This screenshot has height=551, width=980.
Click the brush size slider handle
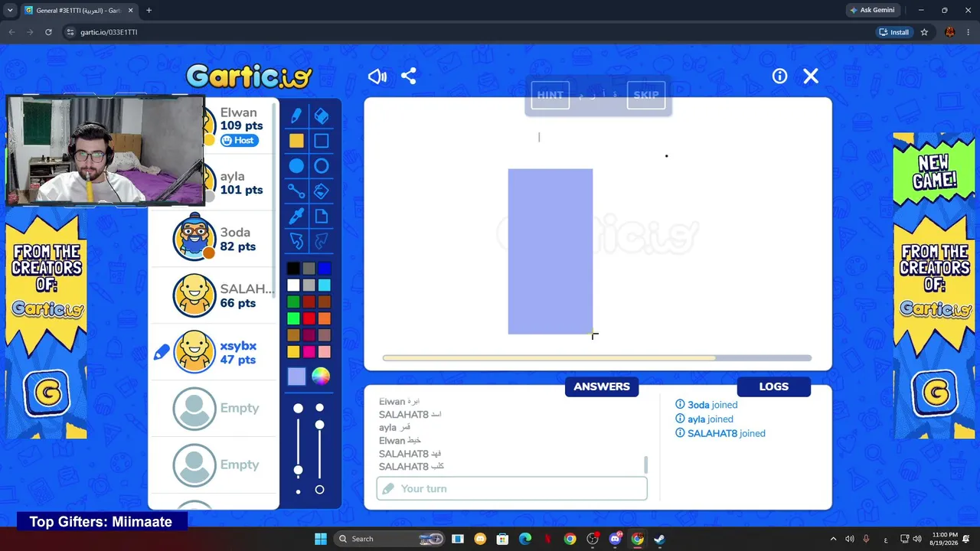pos(298,470)
